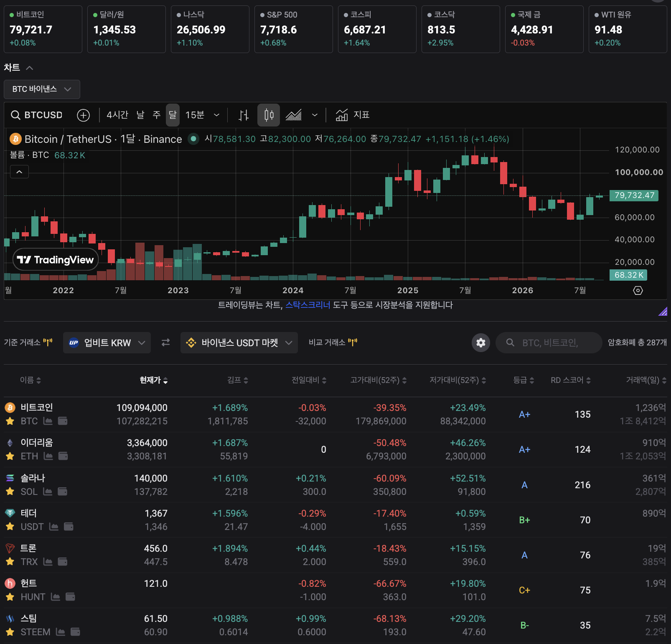The width and height of the screenshot is (671, 644).
Task: Click the add symbol plus icon next to BTCUSD
Action: coord(84,115)
